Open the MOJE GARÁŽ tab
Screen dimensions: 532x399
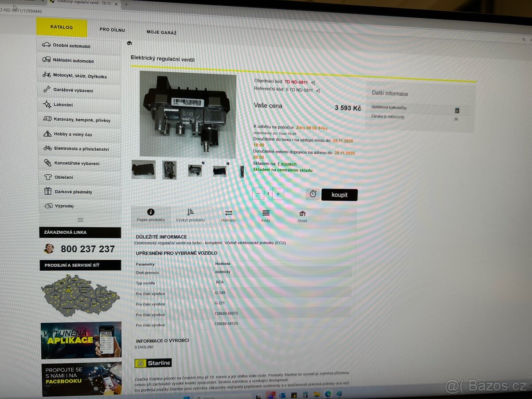(x=161, y=32)
